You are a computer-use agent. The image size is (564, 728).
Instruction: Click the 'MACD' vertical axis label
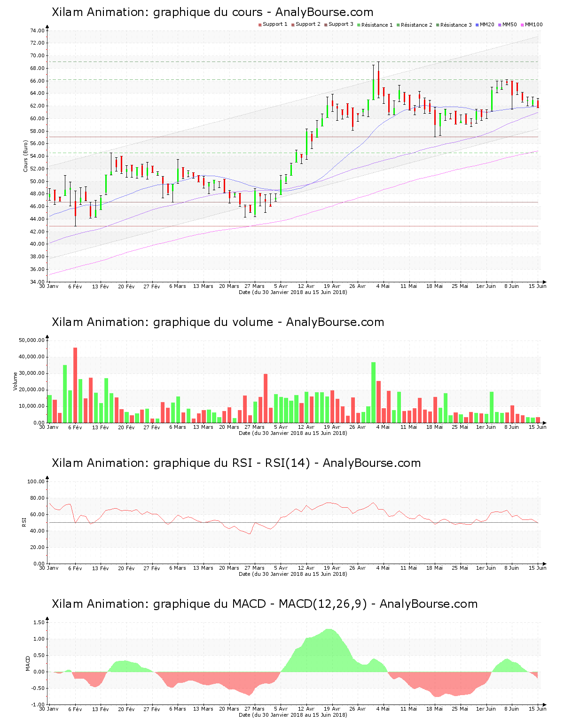28,663
